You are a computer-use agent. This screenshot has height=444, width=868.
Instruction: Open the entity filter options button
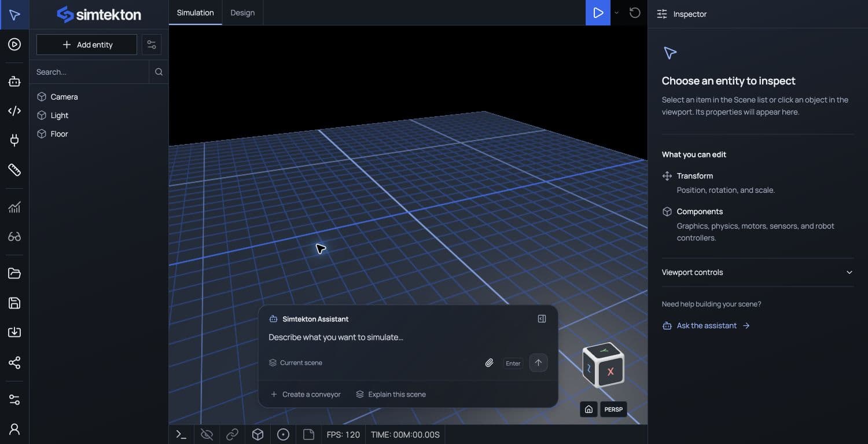[152, 45]
